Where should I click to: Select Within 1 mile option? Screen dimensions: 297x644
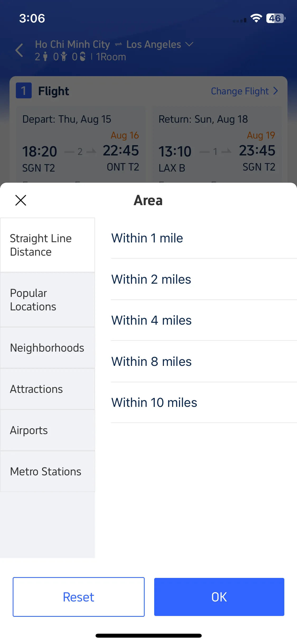click(x=204, y=238)
